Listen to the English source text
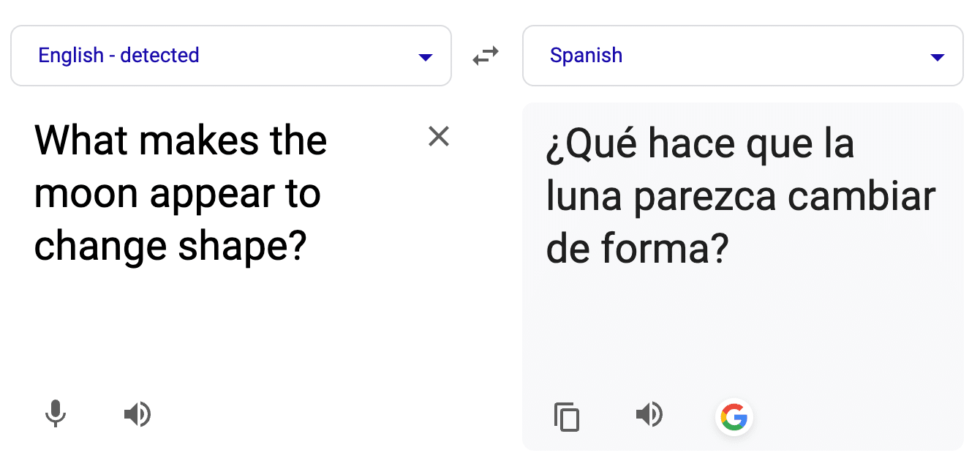 [x=137, y=415]
